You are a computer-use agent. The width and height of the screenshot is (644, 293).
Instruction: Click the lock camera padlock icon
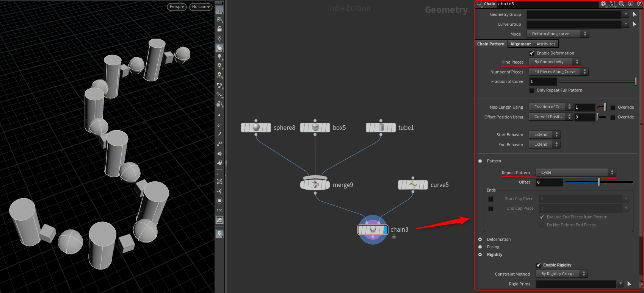(x=219, y=29)
